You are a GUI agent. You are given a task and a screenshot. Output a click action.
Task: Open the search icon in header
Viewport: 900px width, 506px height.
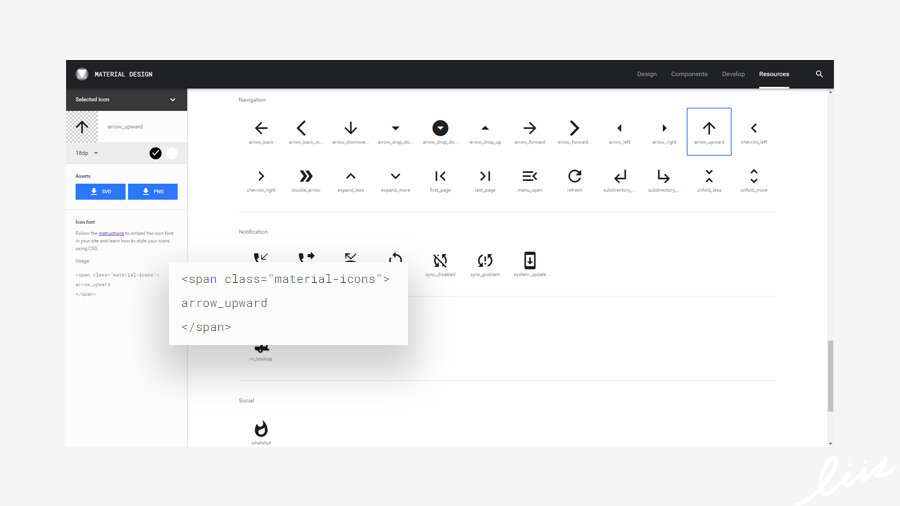(x=819, y=74)
